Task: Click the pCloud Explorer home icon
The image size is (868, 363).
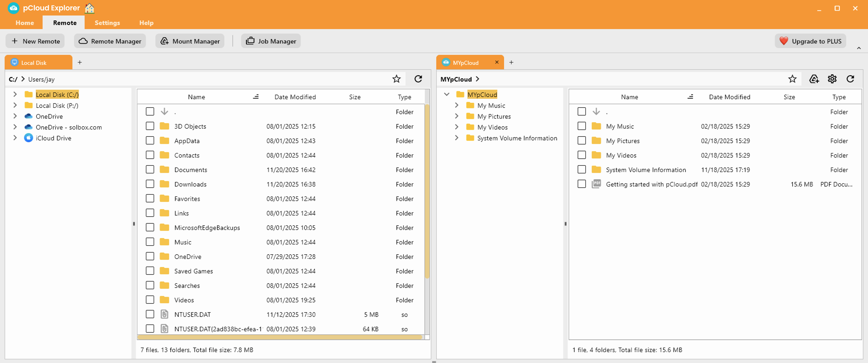Action: click(89, 8)
